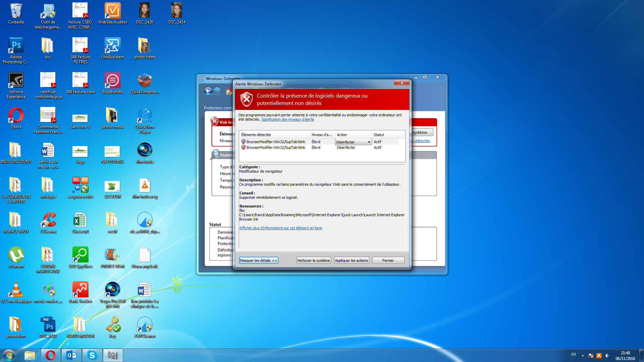Select the DSC_1420 photo thumbnail
Viewport: 644px width, 362px height.
145,13
